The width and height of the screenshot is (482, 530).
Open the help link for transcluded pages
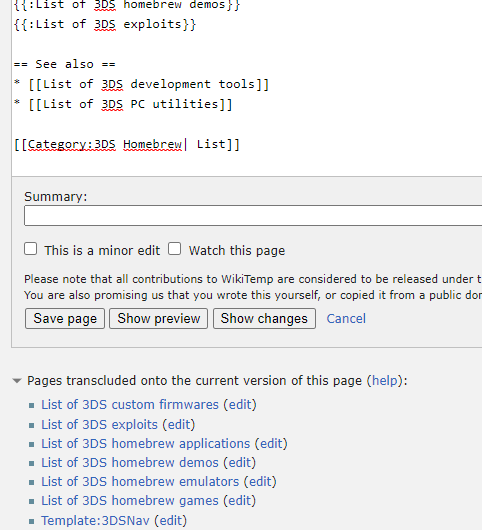(x=385, y=381)
